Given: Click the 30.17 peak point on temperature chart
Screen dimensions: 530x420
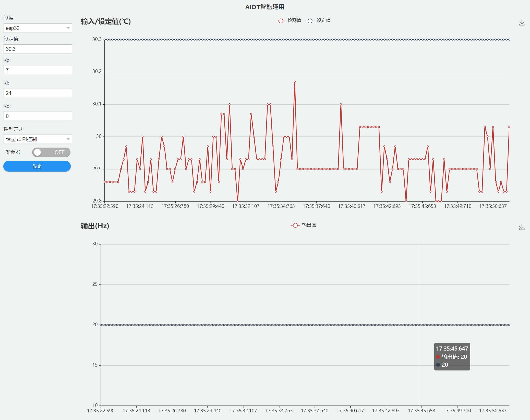Looking at the screenshot, I should point(295,82).
